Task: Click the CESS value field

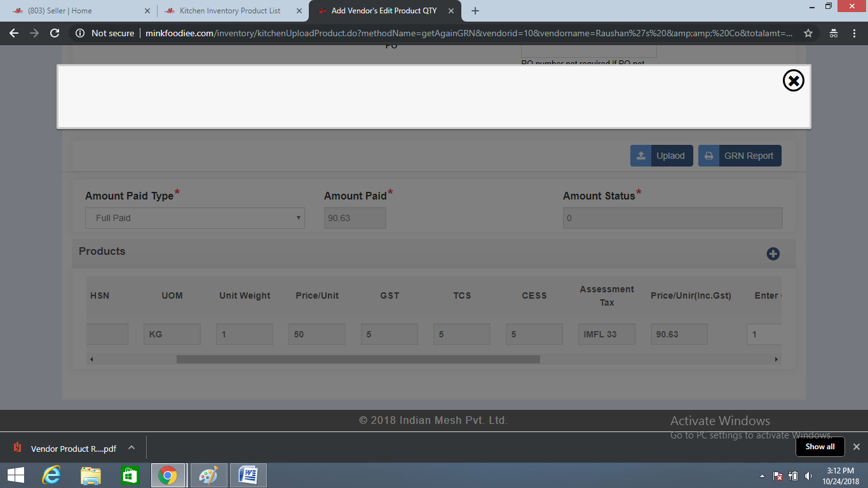Action: click(x=534, y=334)
